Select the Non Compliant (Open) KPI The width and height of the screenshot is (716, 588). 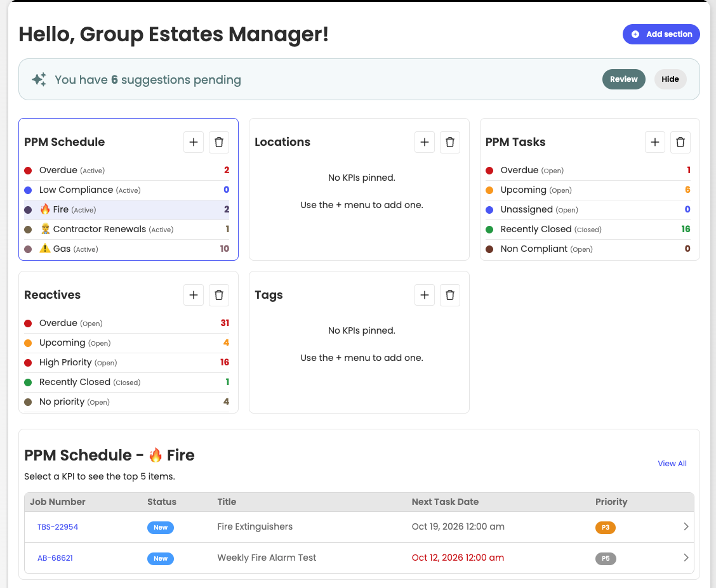588,249
